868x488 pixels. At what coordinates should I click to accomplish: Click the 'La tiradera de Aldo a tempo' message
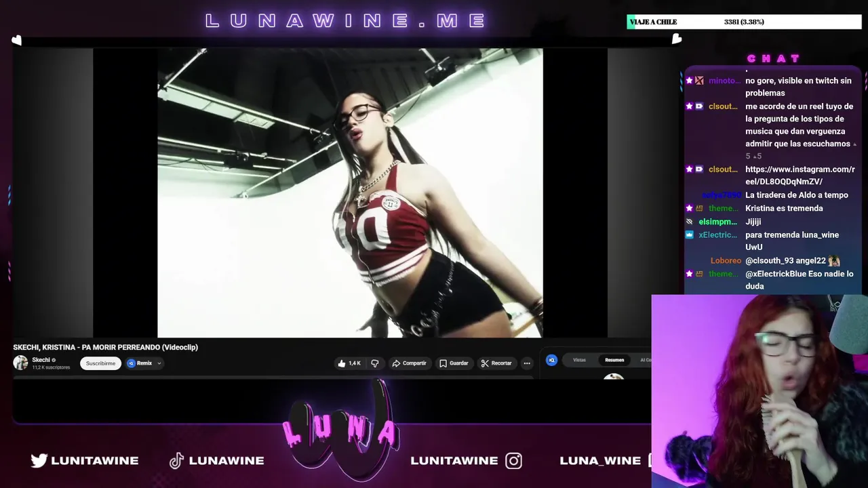(x=796, y=195)
